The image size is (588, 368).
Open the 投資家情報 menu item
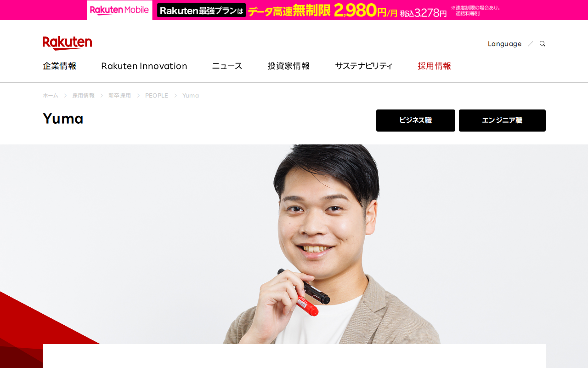(288, 66)
